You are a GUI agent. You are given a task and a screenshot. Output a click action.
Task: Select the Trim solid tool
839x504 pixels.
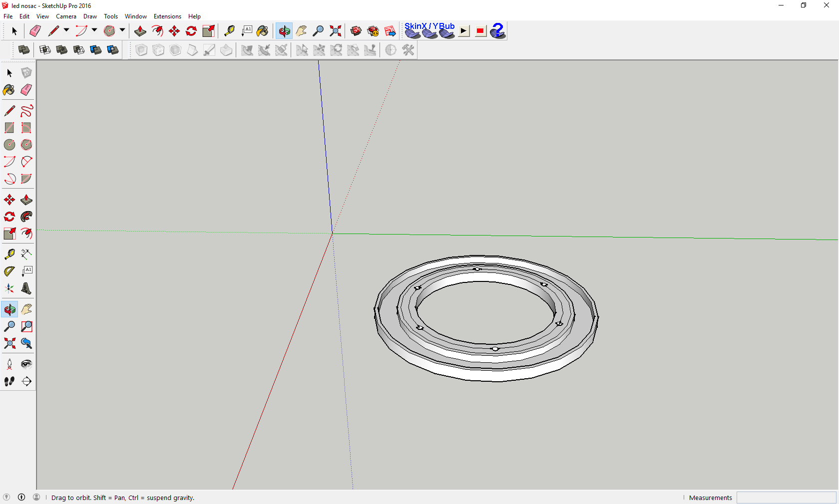(96, 49)
